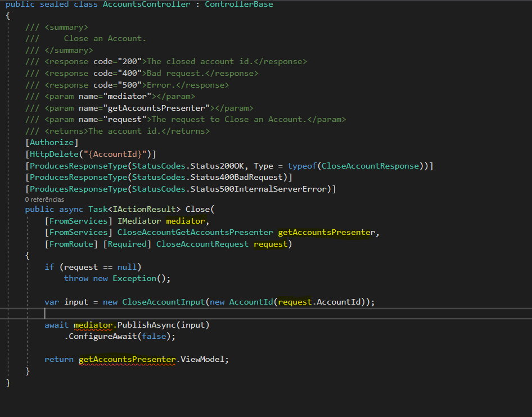Screen dimensions: 532x417
Task: Click Status400BadRequest status code
Action: [x=237, y=178]
